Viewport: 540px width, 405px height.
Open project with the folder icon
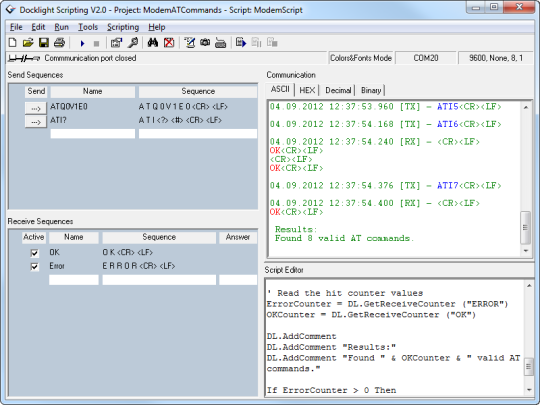pyautogui.click(x=28, y=43)
